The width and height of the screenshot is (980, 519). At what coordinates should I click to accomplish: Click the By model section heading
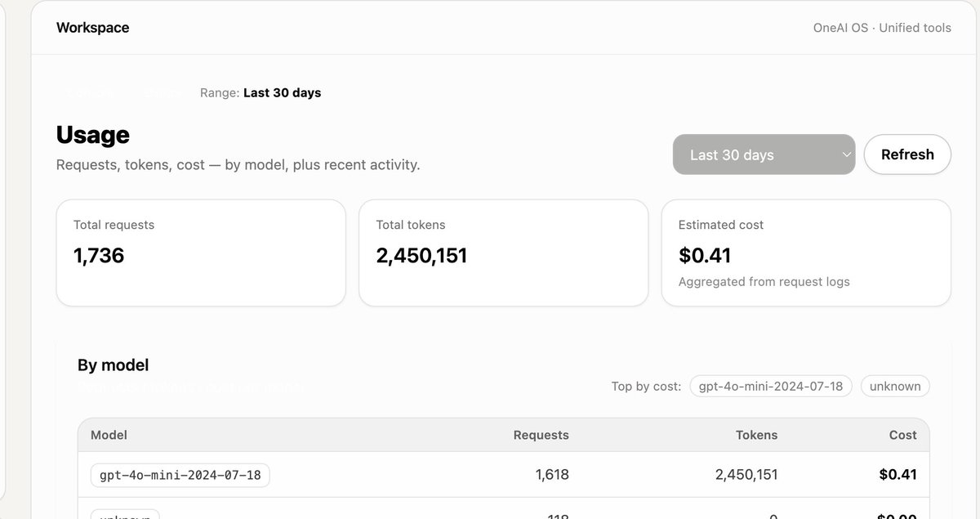[x=114, y=365]
